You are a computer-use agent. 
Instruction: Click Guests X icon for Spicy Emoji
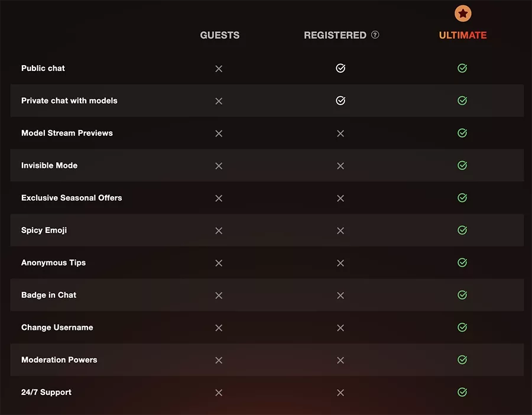219,231
